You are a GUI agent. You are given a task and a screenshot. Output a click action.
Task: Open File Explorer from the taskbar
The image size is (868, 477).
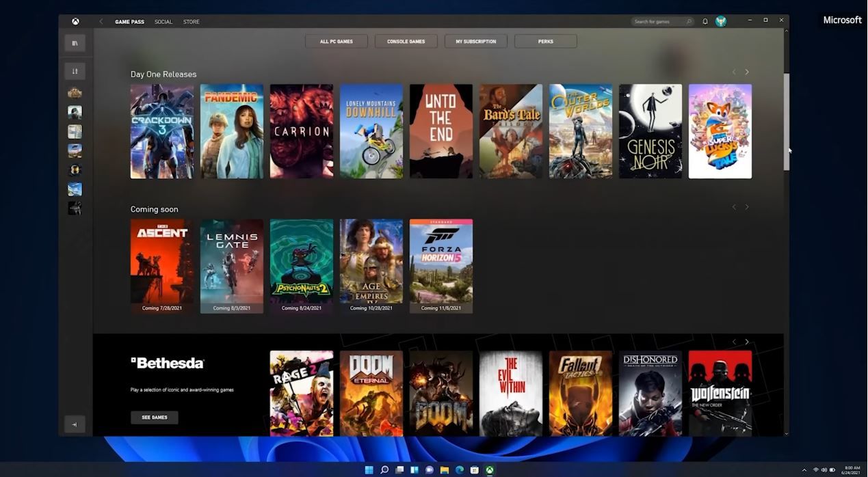point(445,470)
